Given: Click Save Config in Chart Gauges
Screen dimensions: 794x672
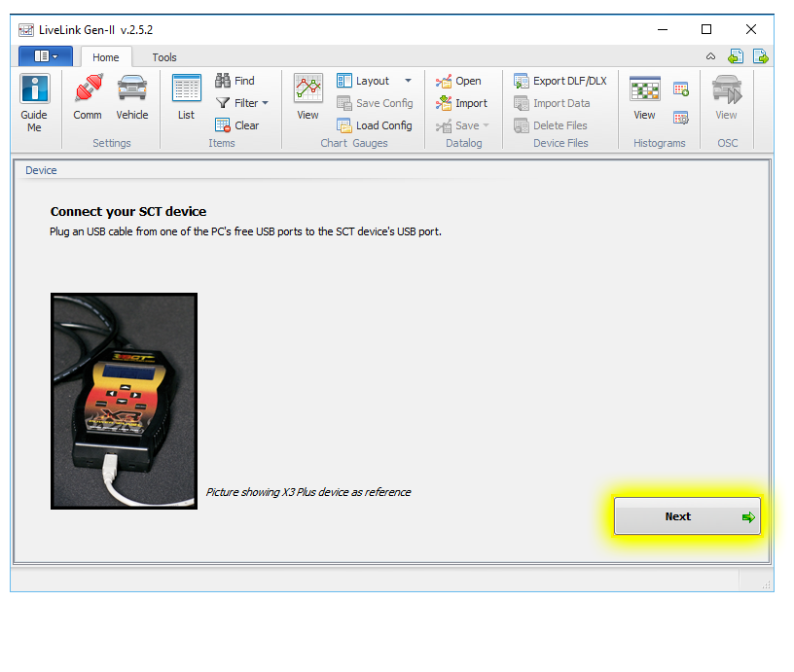Looking at the screenshot, I should tap(375, 103).
